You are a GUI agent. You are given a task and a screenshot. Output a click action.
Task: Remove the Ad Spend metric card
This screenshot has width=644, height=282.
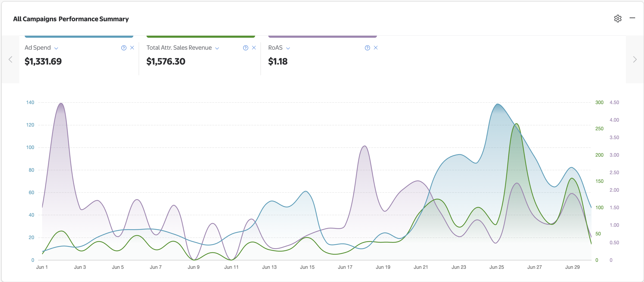(x=132, y=48)
